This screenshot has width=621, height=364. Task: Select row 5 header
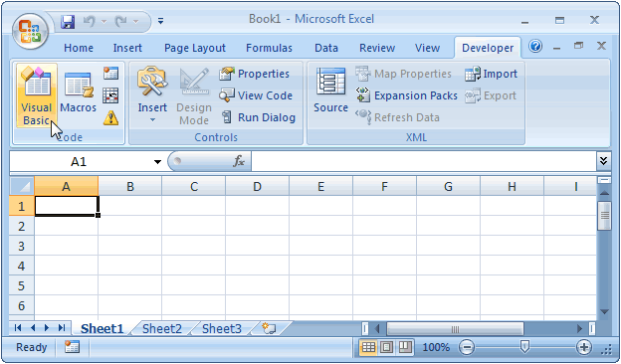pyautogui.click(x=21, y=285)
